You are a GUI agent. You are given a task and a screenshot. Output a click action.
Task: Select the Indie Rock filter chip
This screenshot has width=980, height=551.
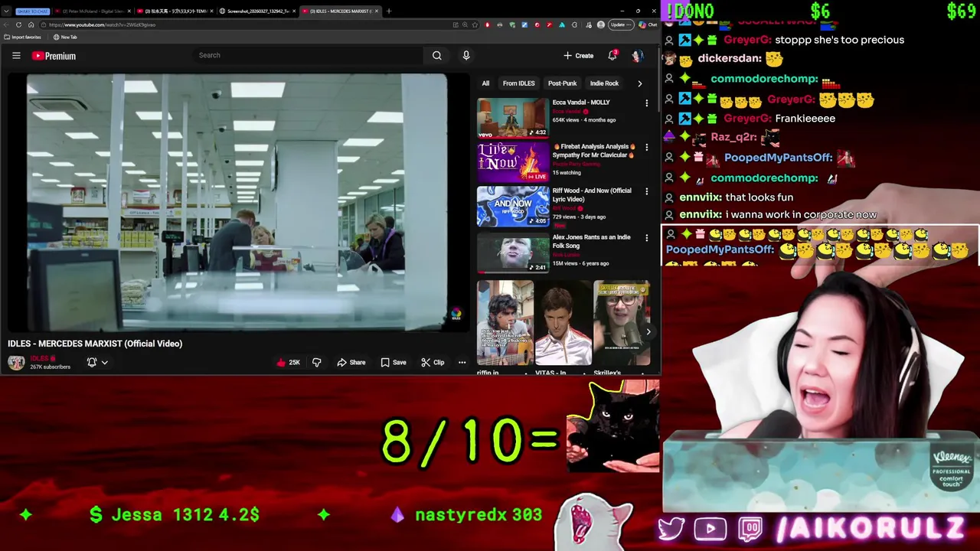pyautogui.click(x=604, y=83)
